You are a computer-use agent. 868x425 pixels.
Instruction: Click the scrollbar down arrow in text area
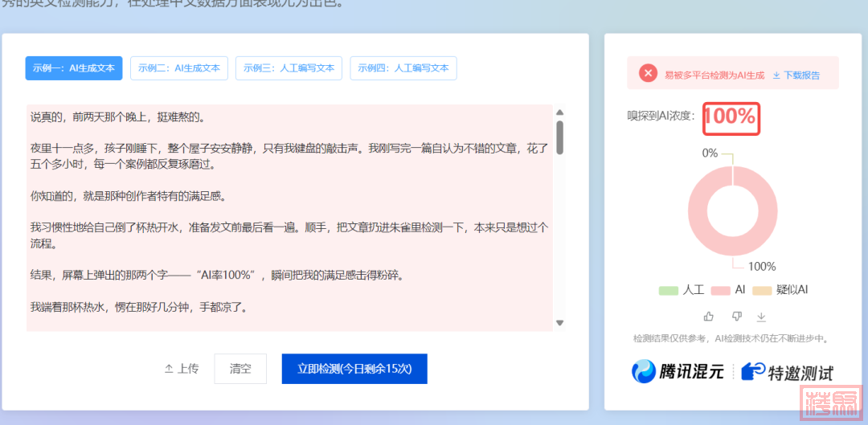[x=559, y=323]
